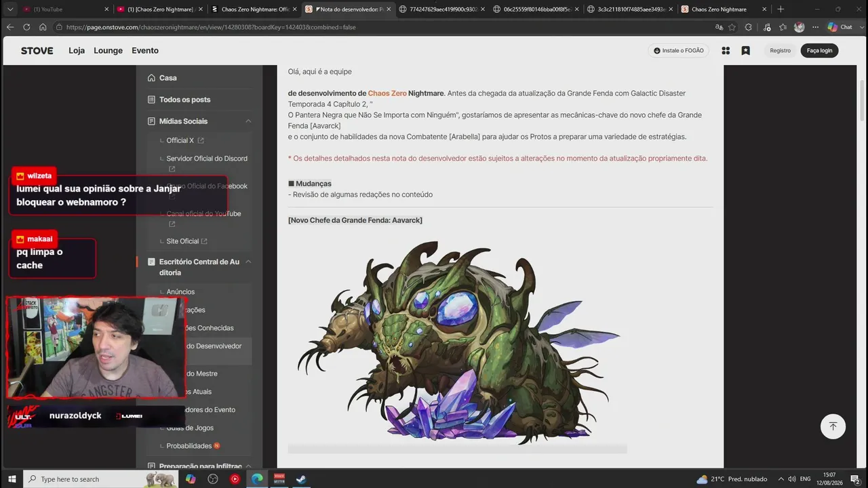
Task: Open Servidor Oficial do Discord link
Action: coord(207,163)
